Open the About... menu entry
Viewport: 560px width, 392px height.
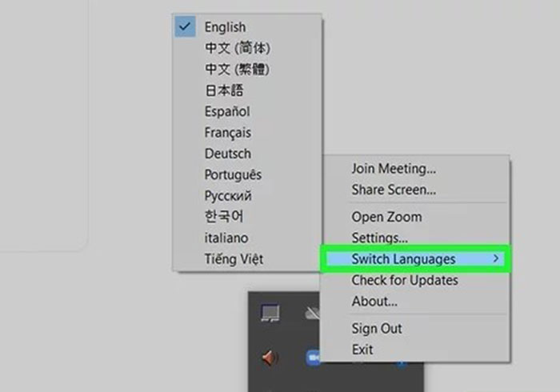click(x=416, y=302)
